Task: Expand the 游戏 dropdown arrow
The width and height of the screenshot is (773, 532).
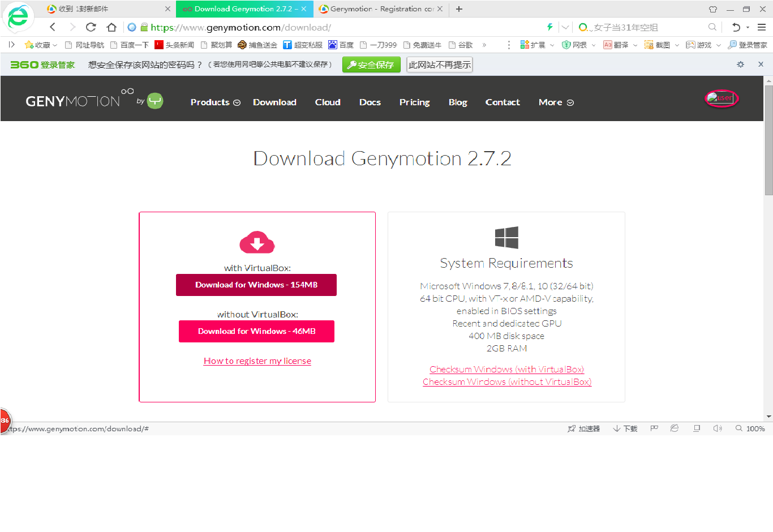Action: tap(719, 45)
